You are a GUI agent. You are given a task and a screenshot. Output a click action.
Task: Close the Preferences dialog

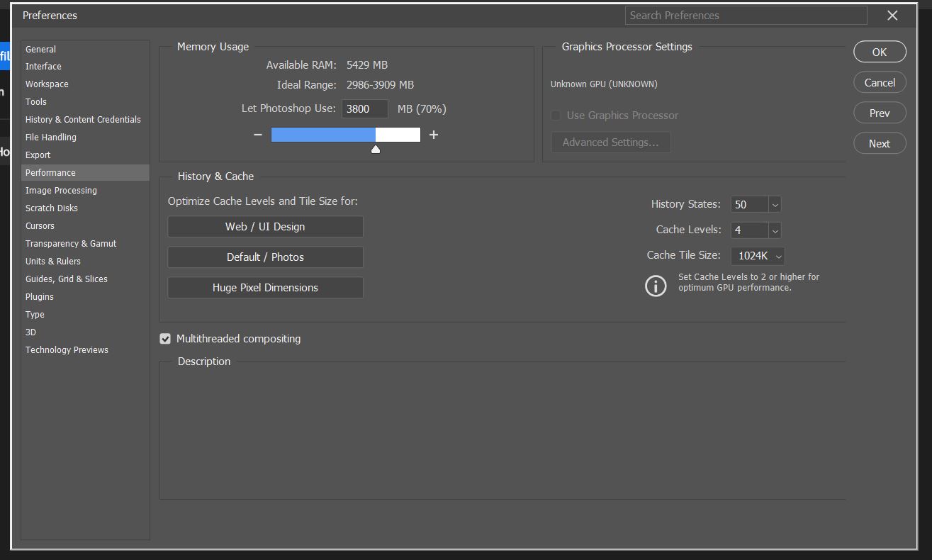point(892,16)
